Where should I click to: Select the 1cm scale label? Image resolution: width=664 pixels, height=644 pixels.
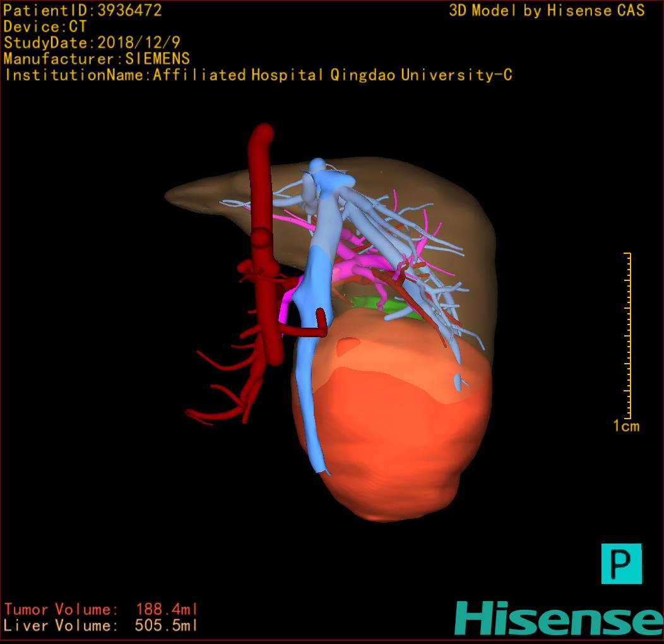tap(626, 426)
